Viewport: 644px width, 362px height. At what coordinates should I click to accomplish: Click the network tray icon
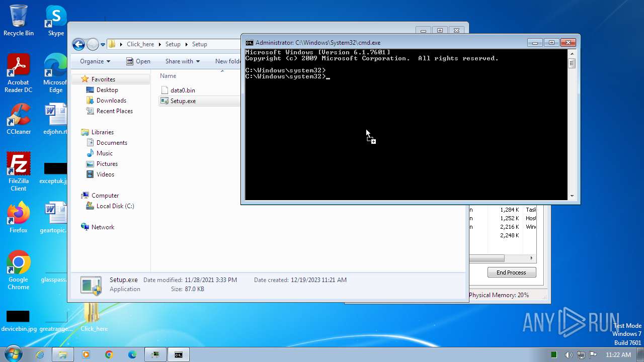[581, 355]
